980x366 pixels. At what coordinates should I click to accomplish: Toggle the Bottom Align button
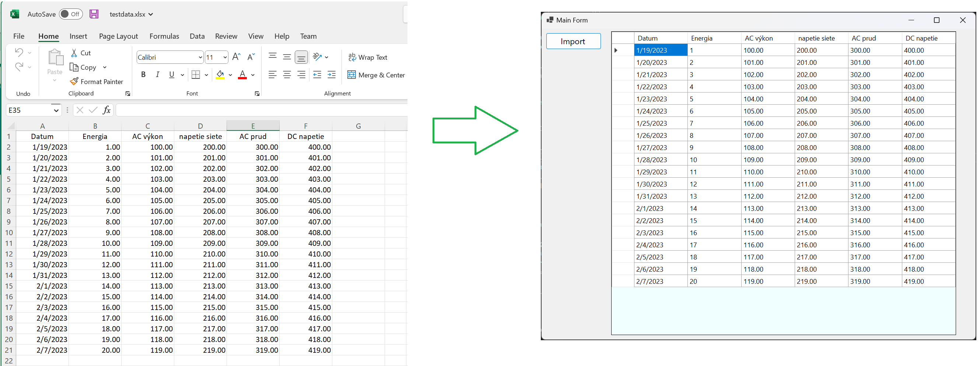point(301,57)
